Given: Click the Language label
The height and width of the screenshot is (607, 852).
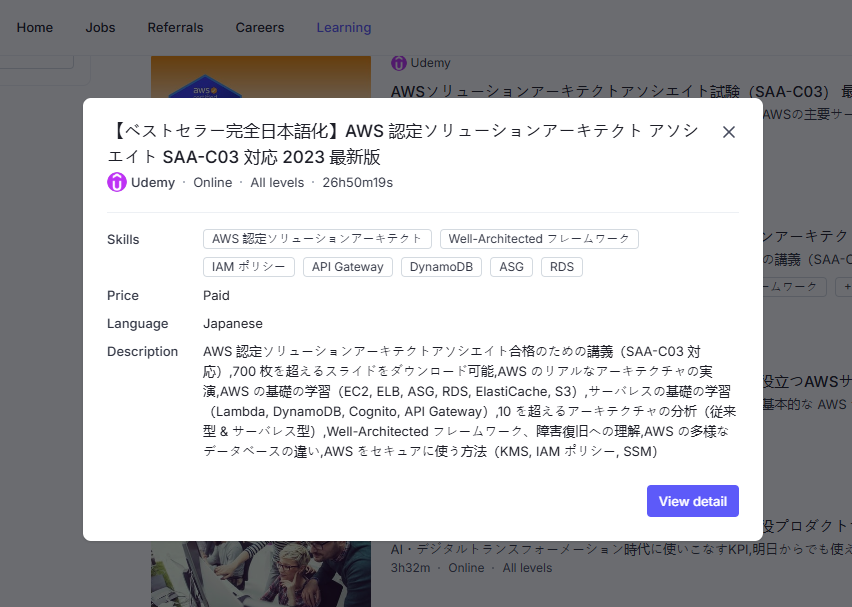Looking at the screenshot, I should [x=137, y=324].
